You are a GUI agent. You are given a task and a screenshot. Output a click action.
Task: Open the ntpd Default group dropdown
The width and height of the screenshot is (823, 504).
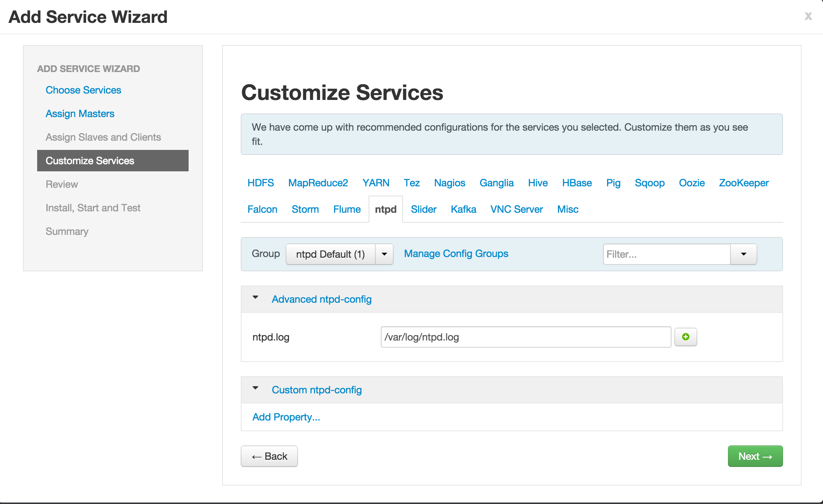(x=384, y=254)
